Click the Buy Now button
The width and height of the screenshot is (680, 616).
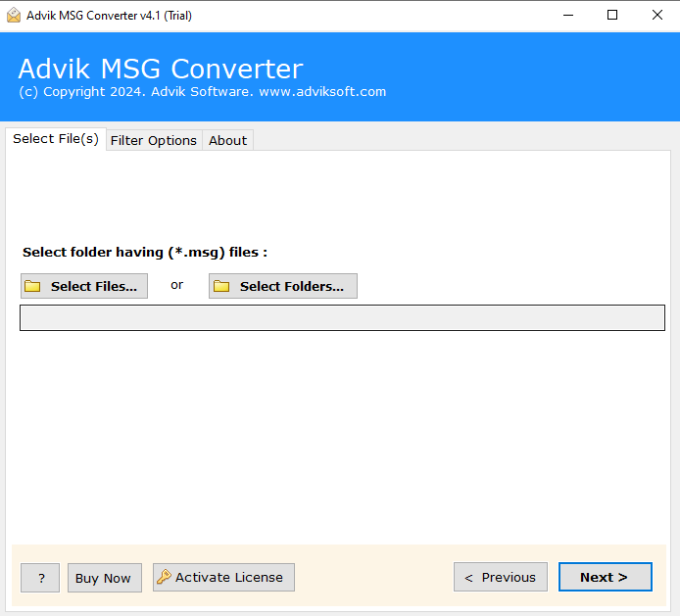coord(105,578)
